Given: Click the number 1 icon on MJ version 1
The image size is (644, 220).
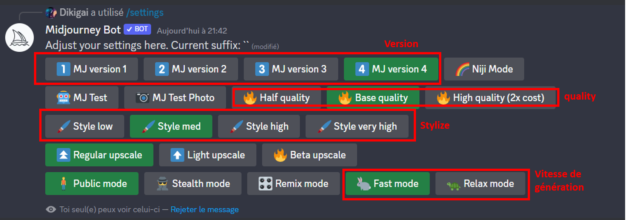Looking at the screenshot, I should 63,69.
